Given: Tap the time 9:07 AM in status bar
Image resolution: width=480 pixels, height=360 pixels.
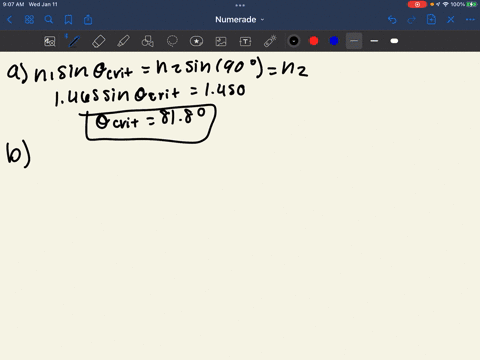Looking at the screenshot, I should [x=14, y=4].
